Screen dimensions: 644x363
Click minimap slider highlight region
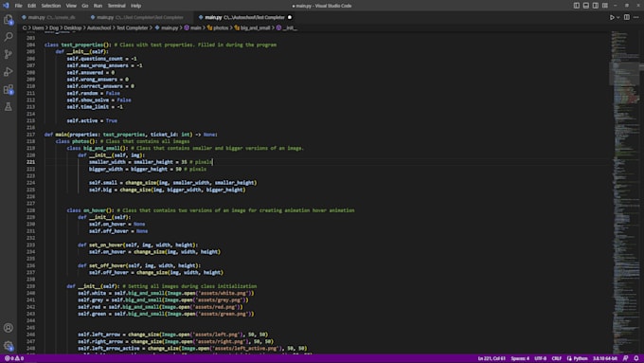(624, 74)
